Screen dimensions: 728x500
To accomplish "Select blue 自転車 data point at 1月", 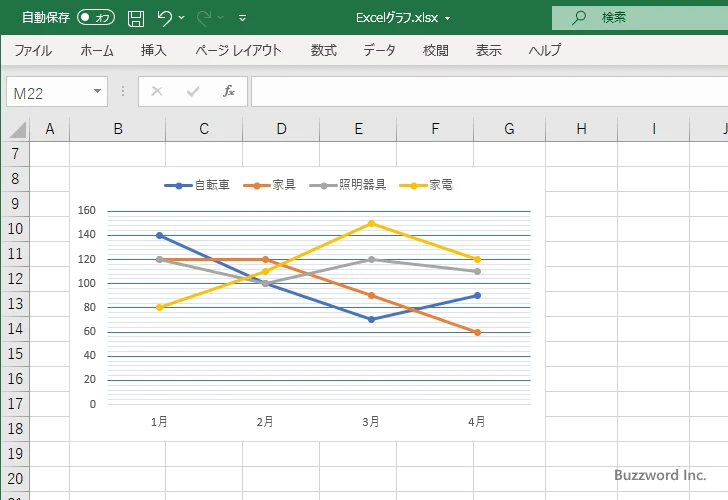I will pyautogui.click(x=159, y=235).
